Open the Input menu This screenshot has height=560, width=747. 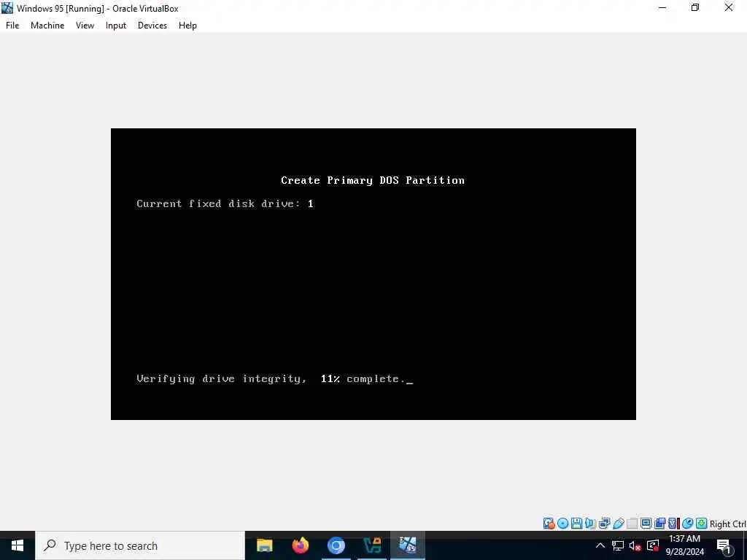point(116,26)
